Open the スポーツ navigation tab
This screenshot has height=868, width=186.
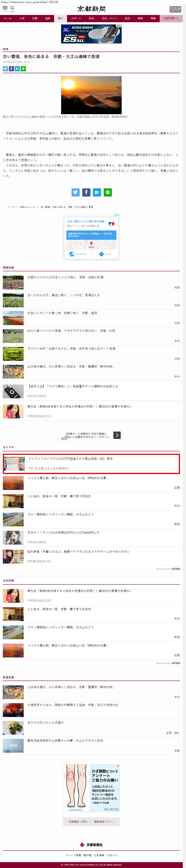[x=76, y=18]
